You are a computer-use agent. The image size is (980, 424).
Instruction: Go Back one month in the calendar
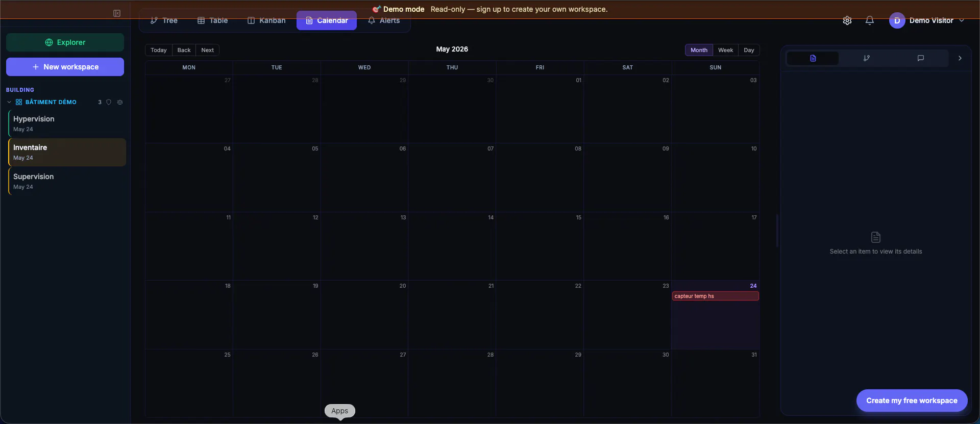(x=184, y=50)
